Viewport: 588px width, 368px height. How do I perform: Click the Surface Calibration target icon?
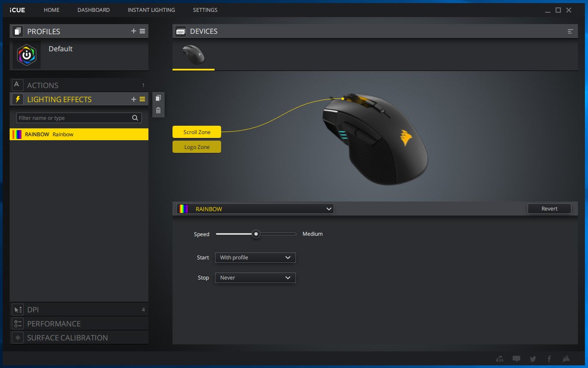click(x=18, y=337)
